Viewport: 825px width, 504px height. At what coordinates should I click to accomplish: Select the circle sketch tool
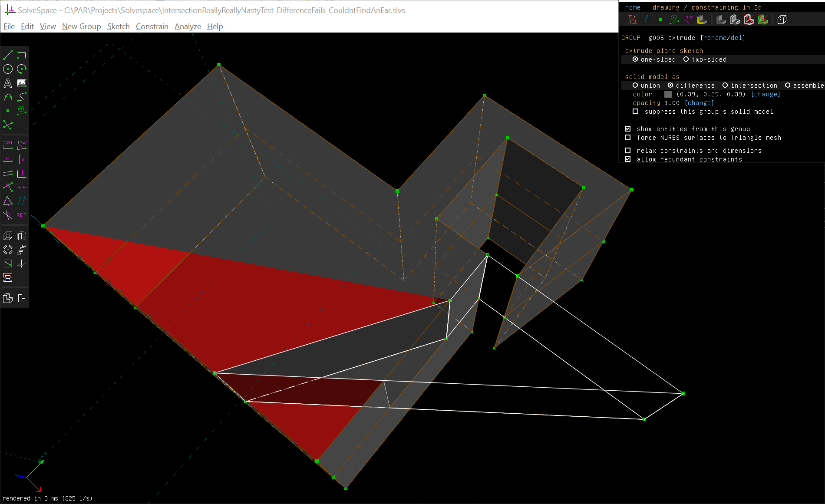pyautogui.click(x=8, y=69)
